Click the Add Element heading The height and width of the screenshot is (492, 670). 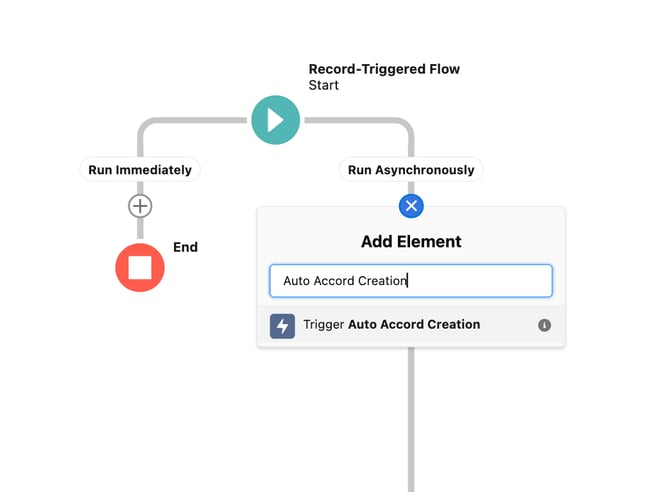411,242
